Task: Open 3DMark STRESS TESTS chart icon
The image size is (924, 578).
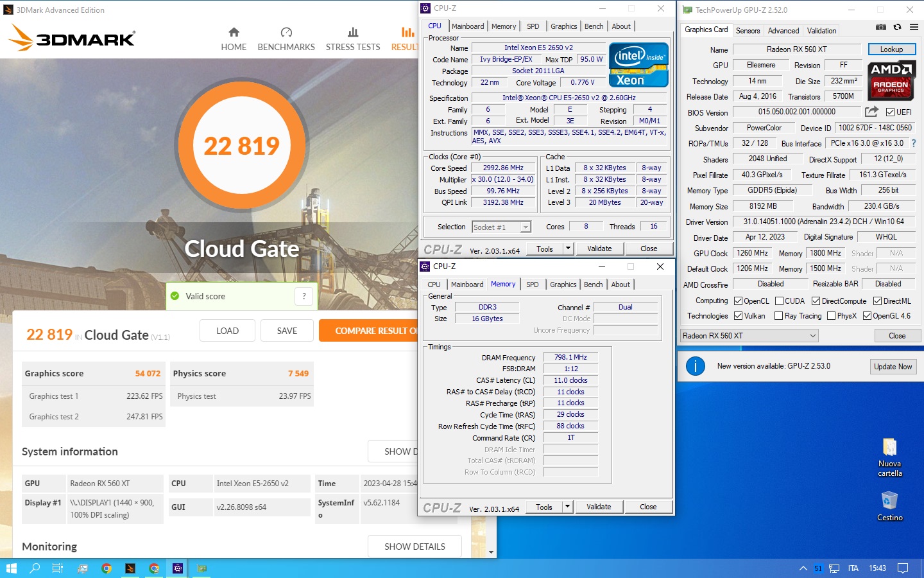Action: (353, 32)
